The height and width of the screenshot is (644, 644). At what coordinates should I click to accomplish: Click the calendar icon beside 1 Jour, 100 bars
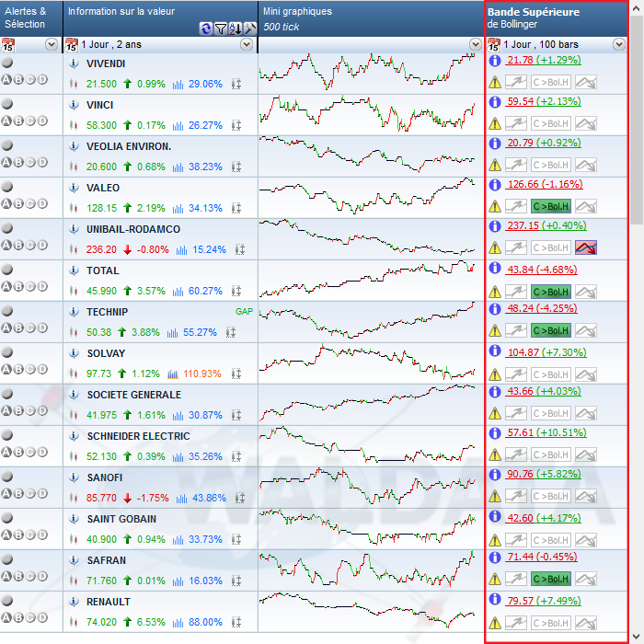pos(494,44)
